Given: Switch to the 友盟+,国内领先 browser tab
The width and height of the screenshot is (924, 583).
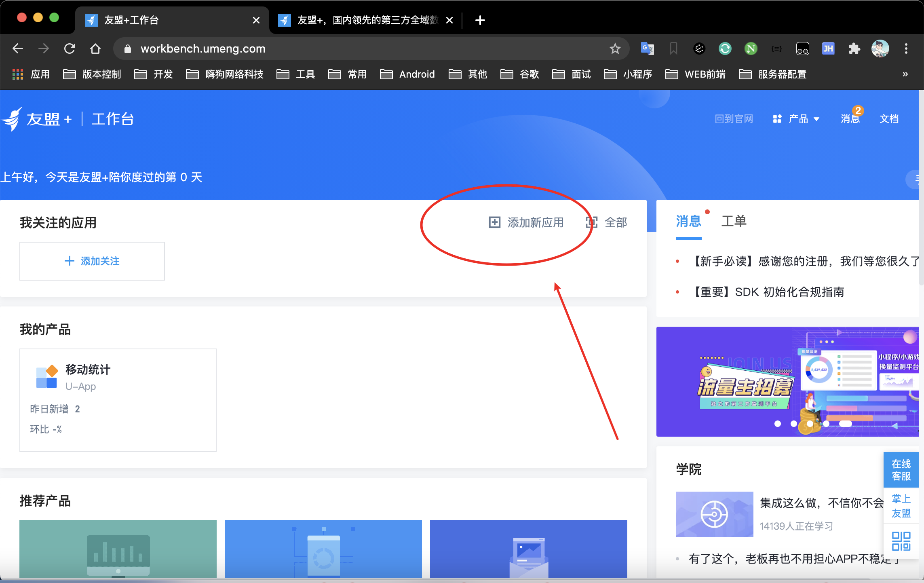Looking at the screenshot, I should click(x=365, y=20).
